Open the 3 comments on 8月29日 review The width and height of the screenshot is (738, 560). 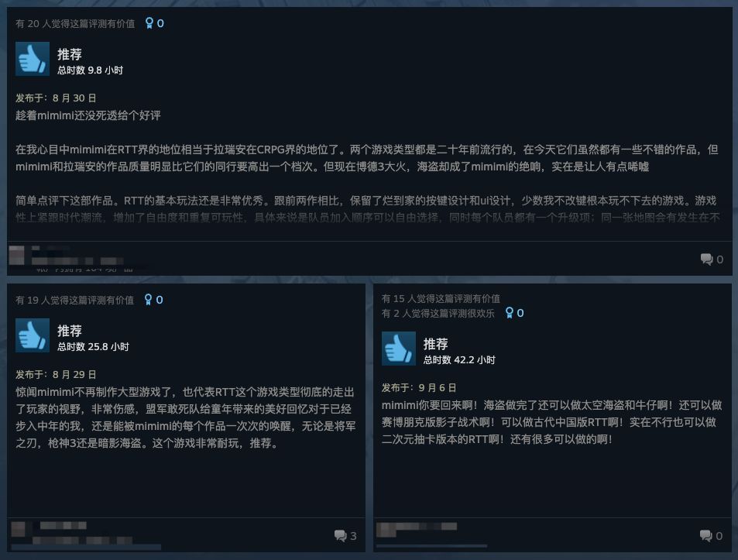click(x=345, y=535)
